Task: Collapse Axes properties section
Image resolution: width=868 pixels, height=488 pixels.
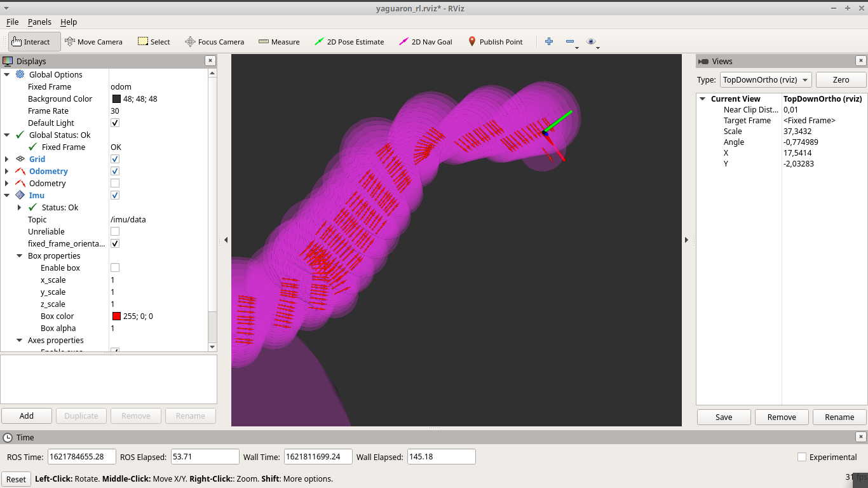Action: pos(20,340)
